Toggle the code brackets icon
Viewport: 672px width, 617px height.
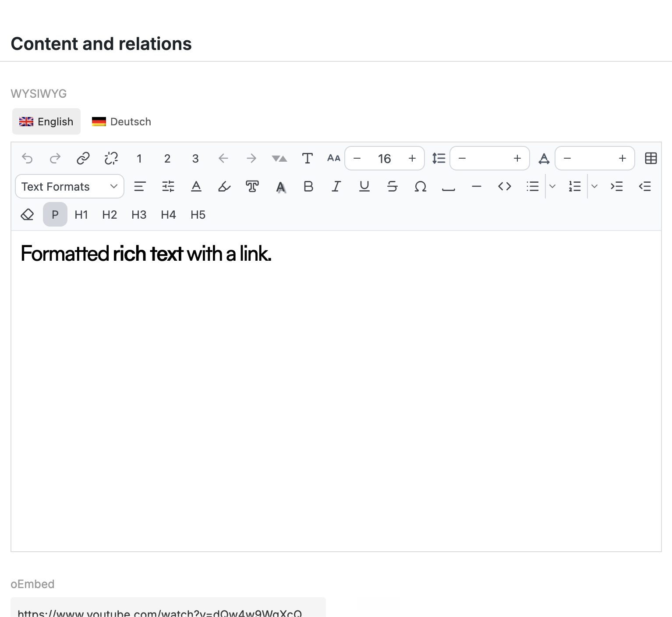[x=505, y=186]
